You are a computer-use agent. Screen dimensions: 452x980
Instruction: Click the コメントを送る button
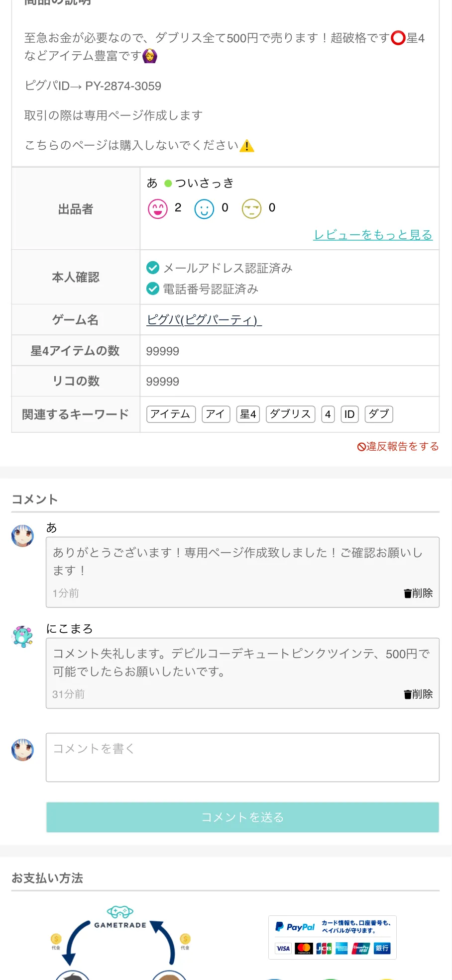coord(242,817)
